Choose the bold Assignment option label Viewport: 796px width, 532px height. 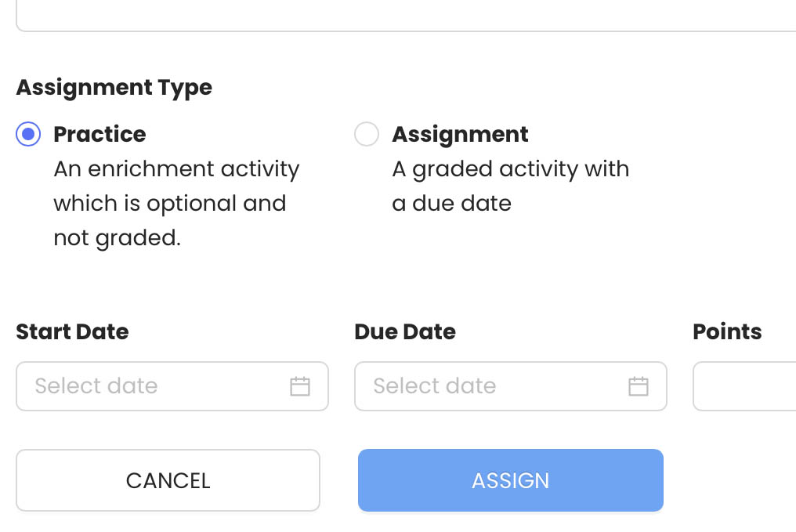[460, 135]
